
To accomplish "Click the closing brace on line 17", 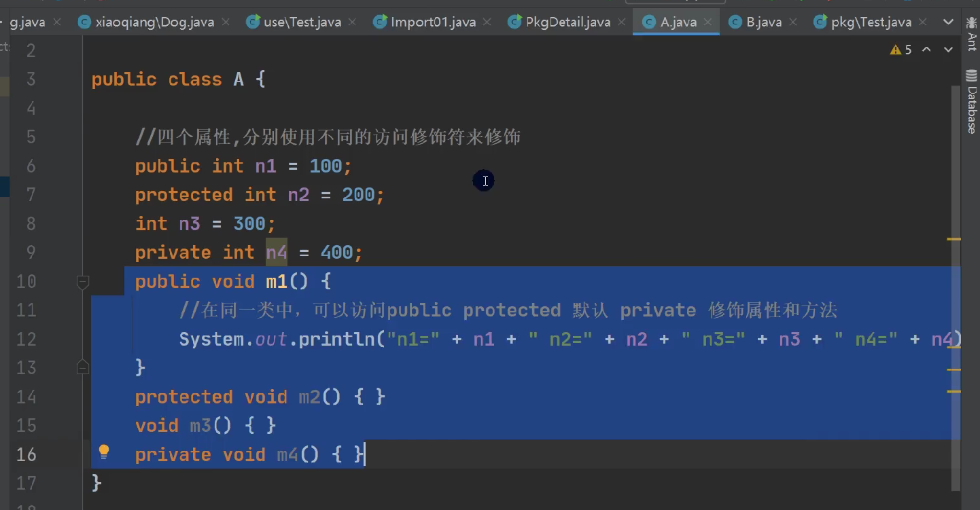I will [x=97, y=483].
